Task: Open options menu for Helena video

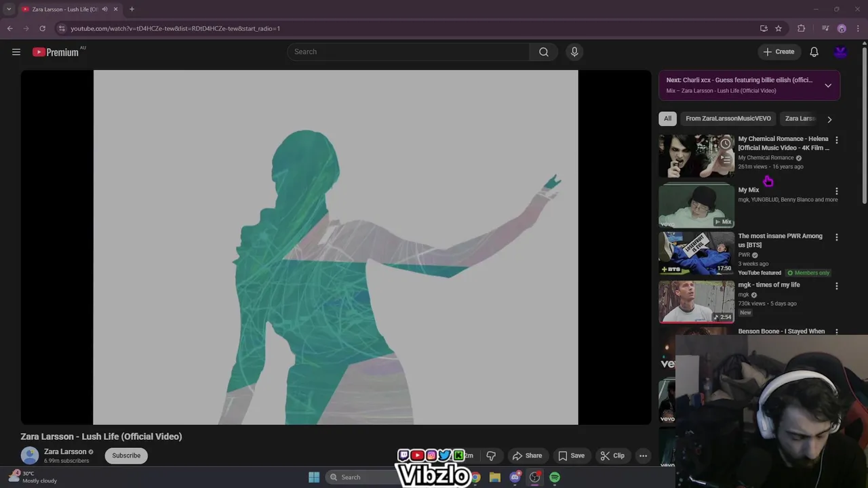Action: point(836,140)
